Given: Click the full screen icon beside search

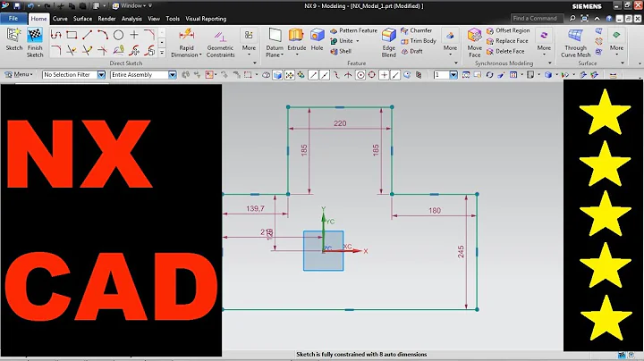Looking at the screenshot, I should [585, 19].
